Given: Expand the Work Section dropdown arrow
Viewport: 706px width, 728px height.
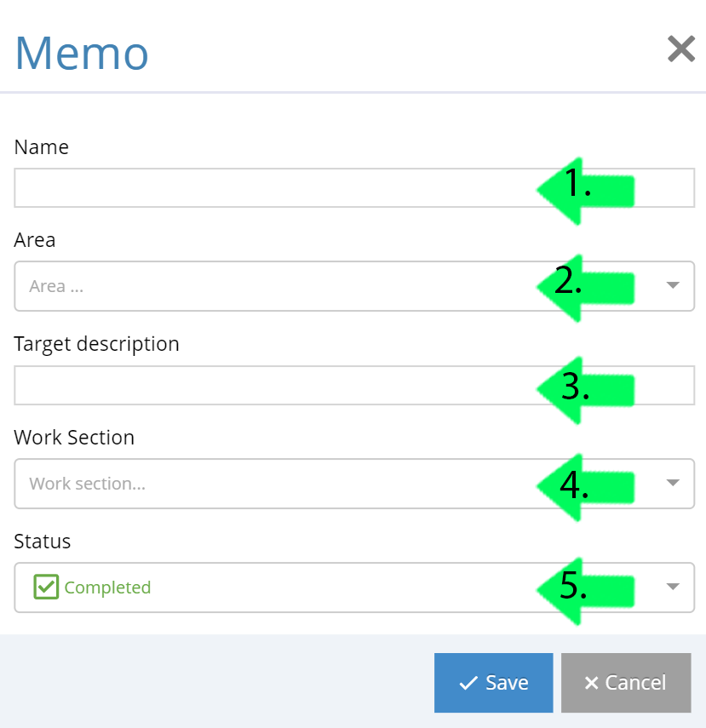Looking at the screenshot, I should coord(673,483).
